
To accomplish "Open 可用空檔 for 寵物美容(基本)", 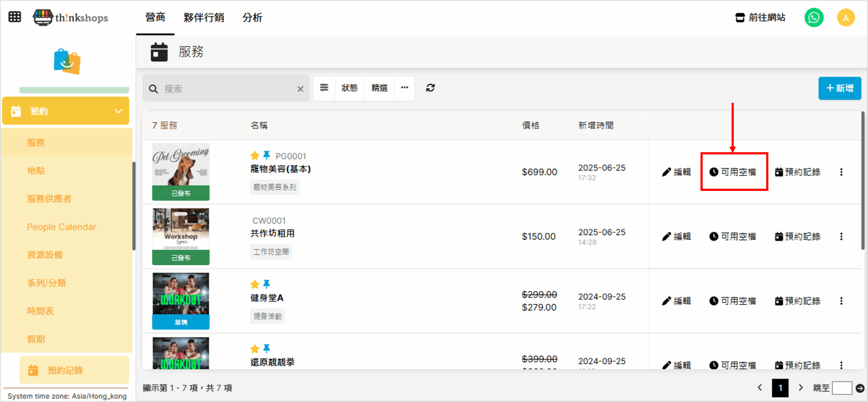I will click(x=733, y=172).
